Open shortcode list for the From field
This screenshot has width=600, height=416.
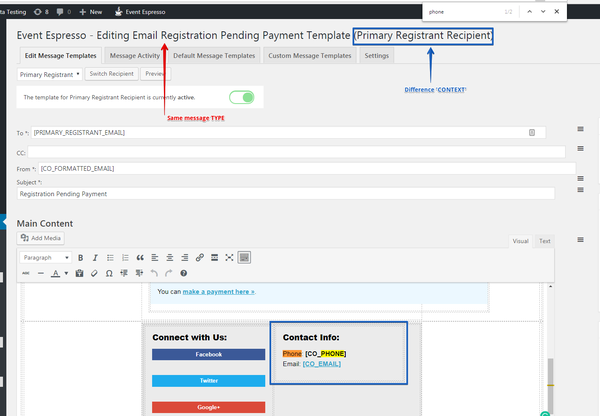coord(580,179)
